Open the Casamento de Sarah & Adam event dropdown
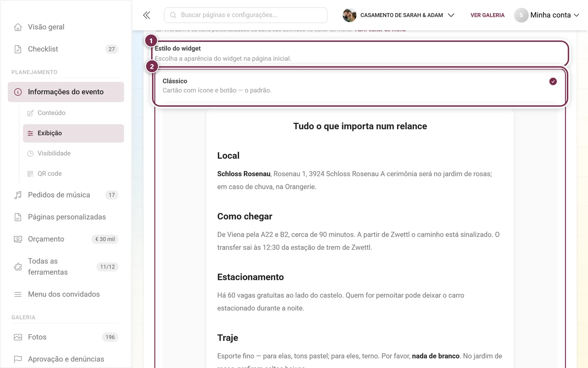Viewport: 588px width, 368px height. pos(399,15)
